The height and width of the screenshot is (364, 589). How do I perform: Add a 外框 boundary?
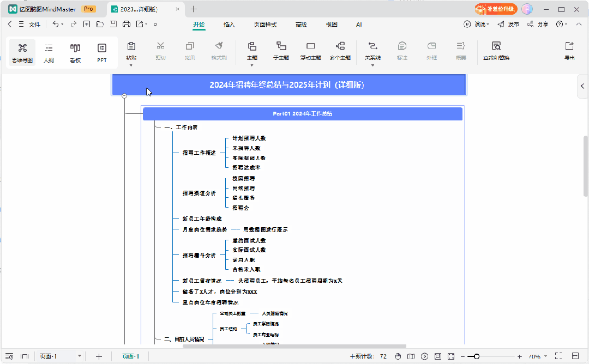(x=431, y=51)
